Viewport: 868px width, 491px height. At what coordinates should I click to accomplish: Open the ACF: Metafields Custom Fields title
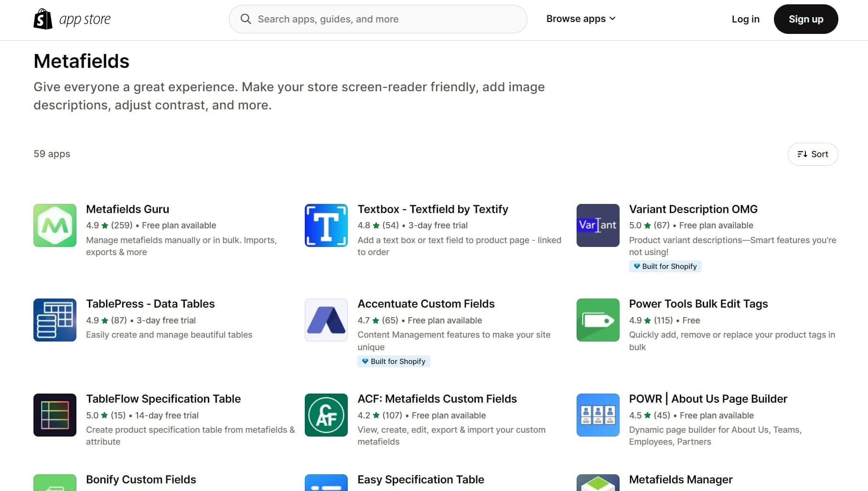click(437, 399)
